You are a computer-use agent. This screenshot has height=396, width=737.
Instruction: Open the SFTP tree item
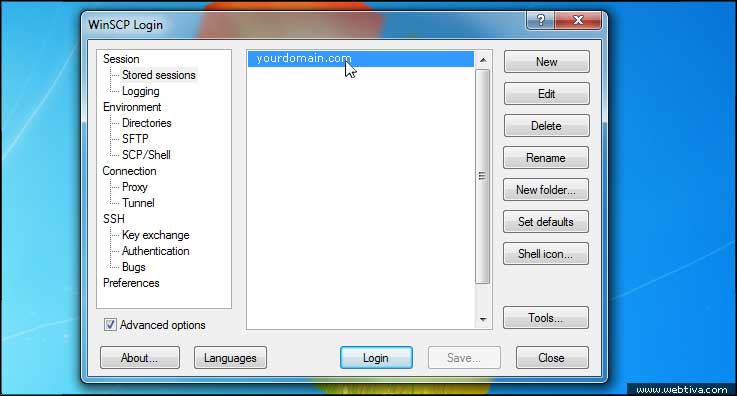pos(135,139)
